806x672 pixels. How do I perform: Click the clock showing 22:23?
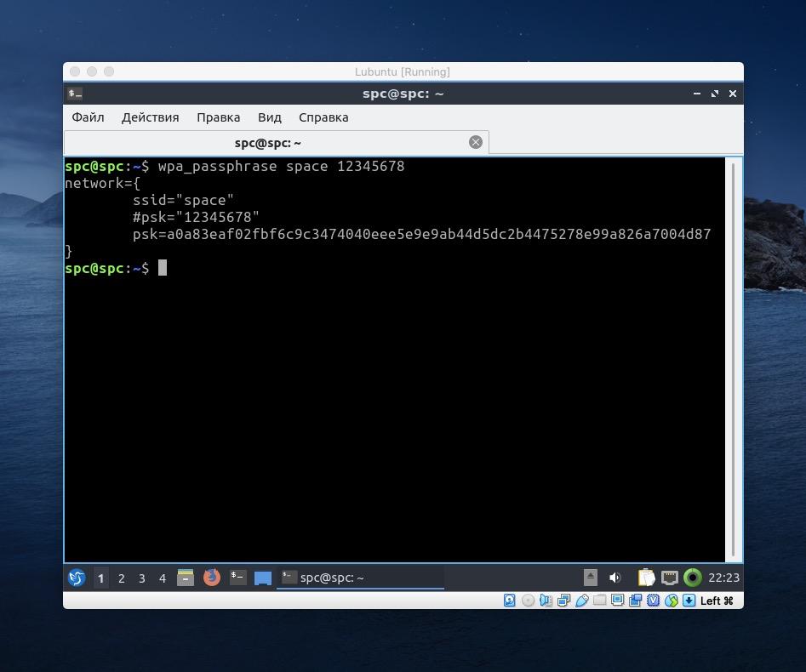[x=723, y=578]
